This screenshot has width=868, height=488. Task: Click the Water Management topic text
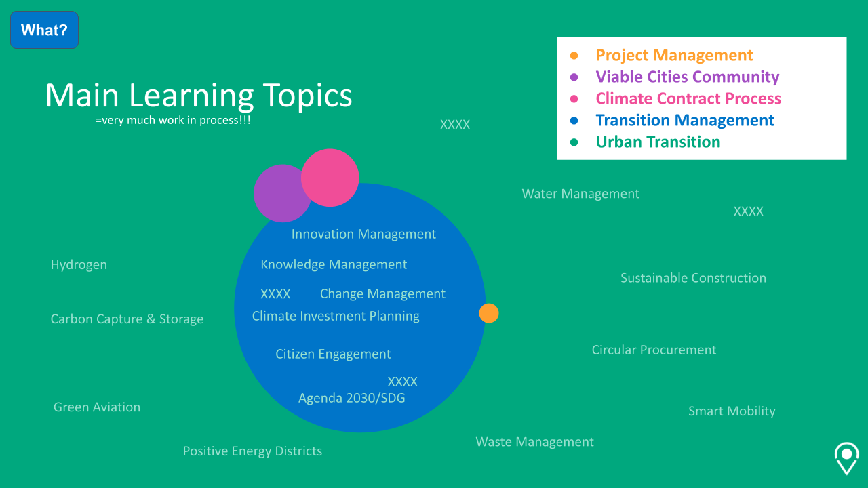(580, 194)
